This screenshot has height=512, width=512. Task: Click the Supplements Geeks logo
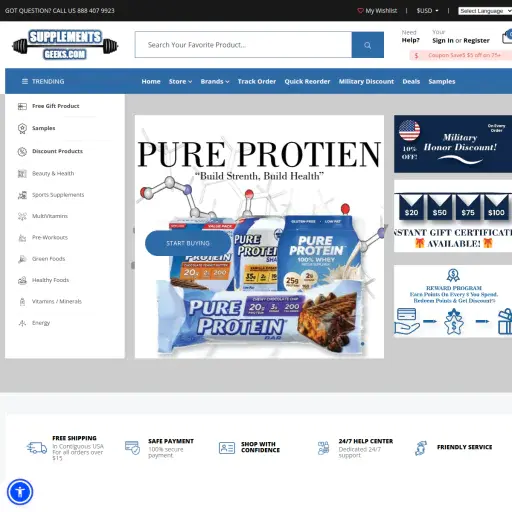pos(65,45)
